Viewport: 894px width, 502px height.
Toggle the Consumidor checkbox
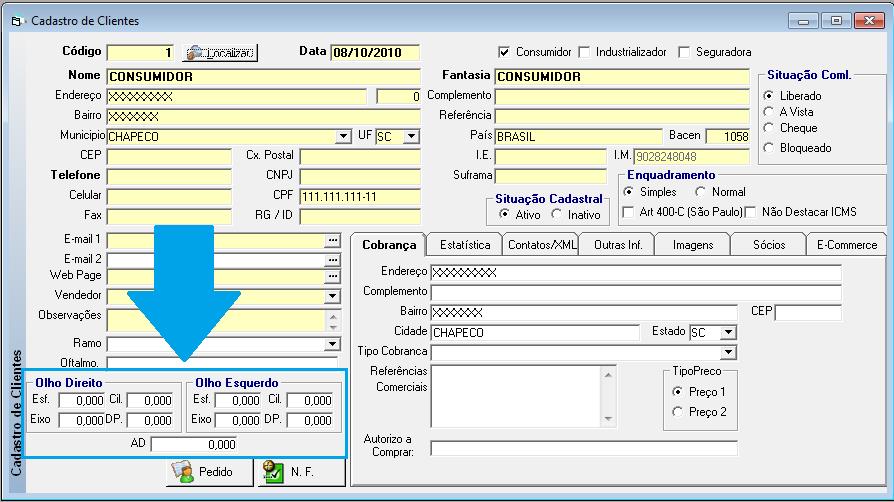(x=503, y=52)
